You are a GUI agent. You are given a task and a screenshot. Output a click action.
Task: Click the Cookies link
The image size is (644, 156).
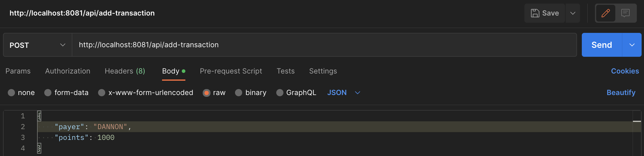[625, 71]
